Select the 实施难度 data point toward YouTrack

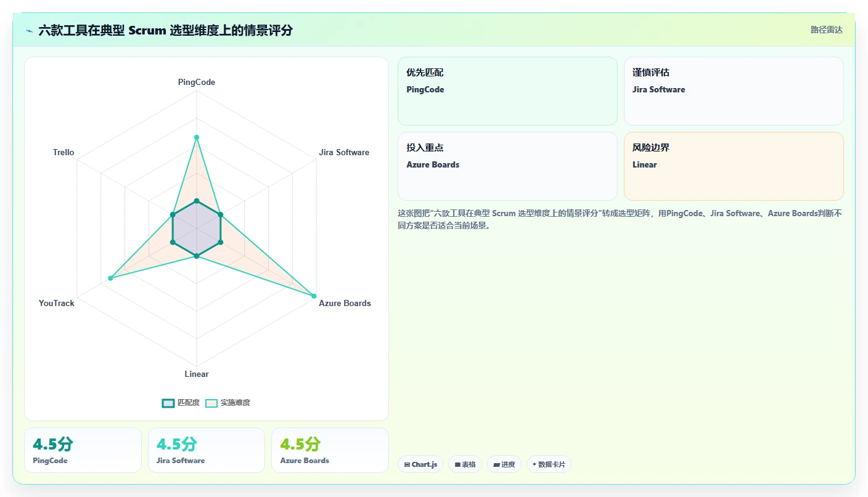click(x=110, y=278)
